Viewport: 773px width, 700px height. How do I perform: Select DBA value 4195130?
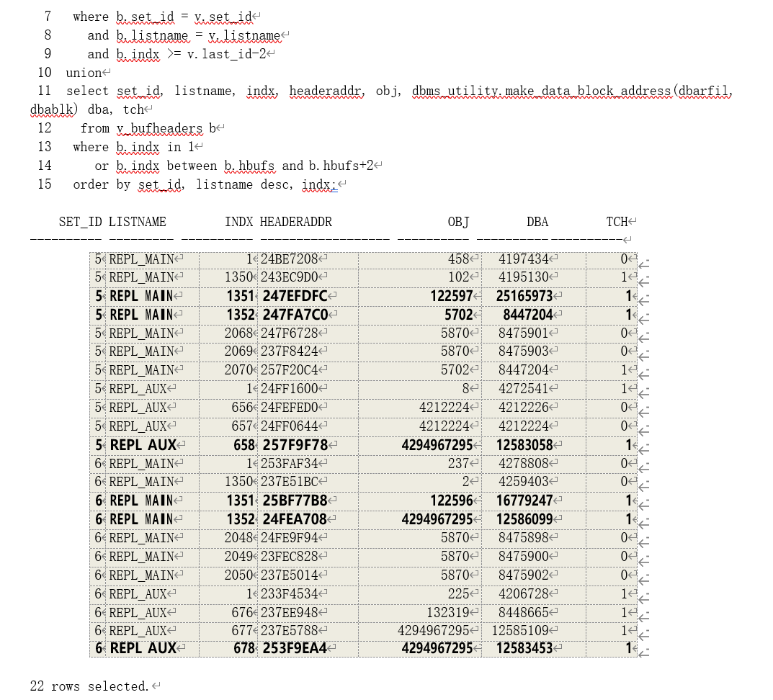coord(524,277)
